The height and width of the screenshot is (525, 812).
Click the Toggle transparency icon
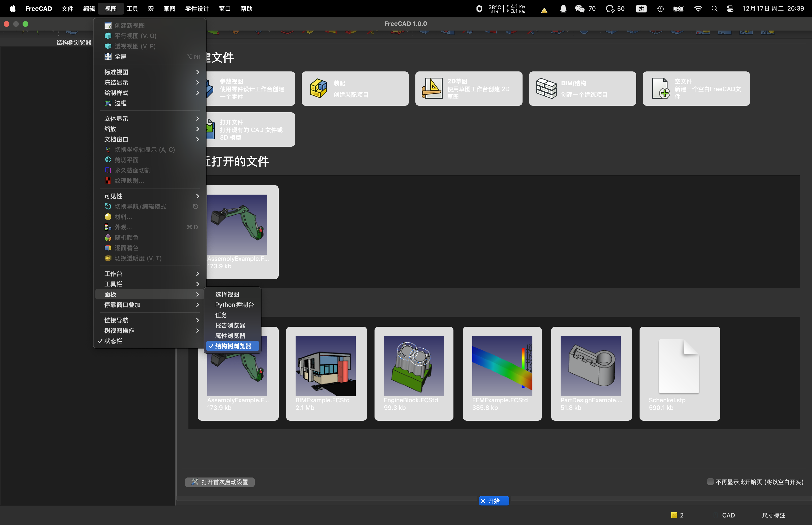108,258
